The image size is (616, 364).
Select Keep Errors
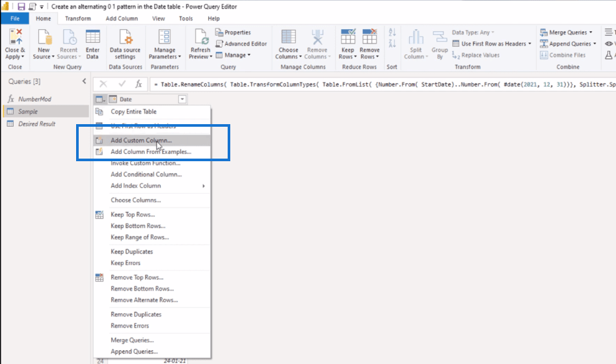pyautogui.click(x=152, y=263)
